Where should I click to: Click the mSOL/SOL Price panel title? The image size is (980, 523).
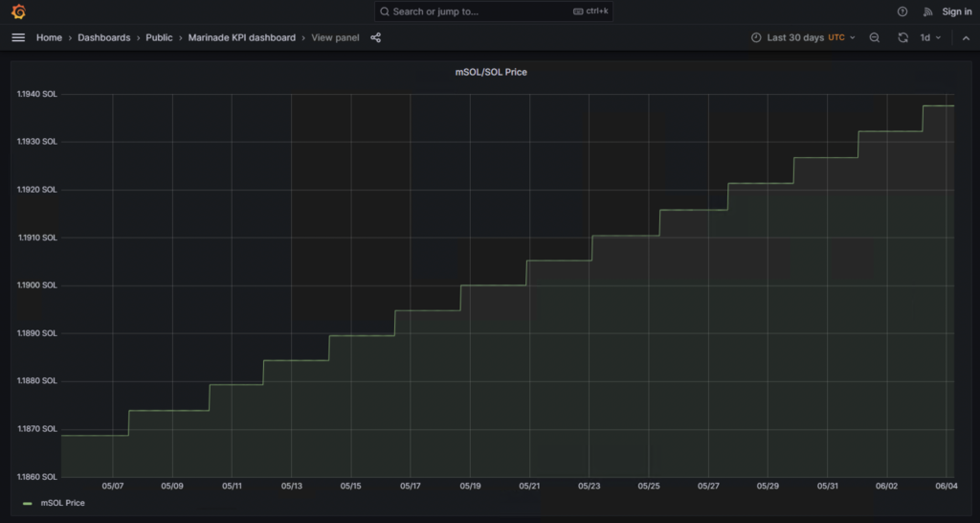pyautogui.click(x=490, y=72)
